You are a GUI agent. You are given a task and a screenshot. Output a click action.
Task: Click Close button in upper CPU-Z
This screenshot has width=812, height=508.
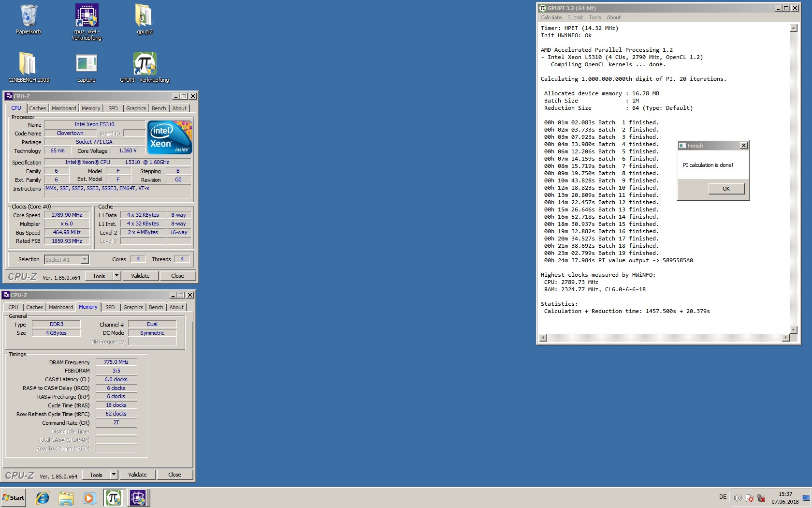point(177,276)
